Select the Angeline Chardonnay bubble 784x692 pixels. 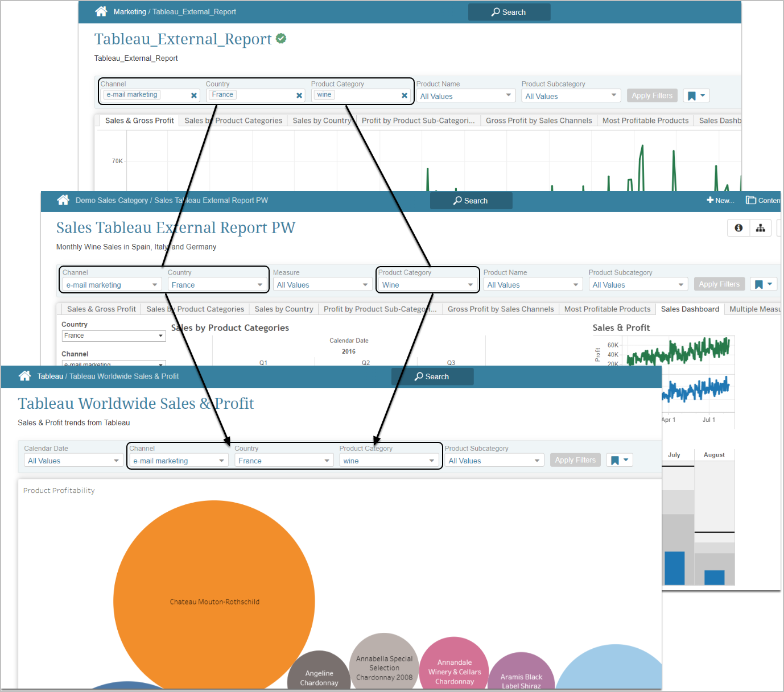[x=319, y=671]
